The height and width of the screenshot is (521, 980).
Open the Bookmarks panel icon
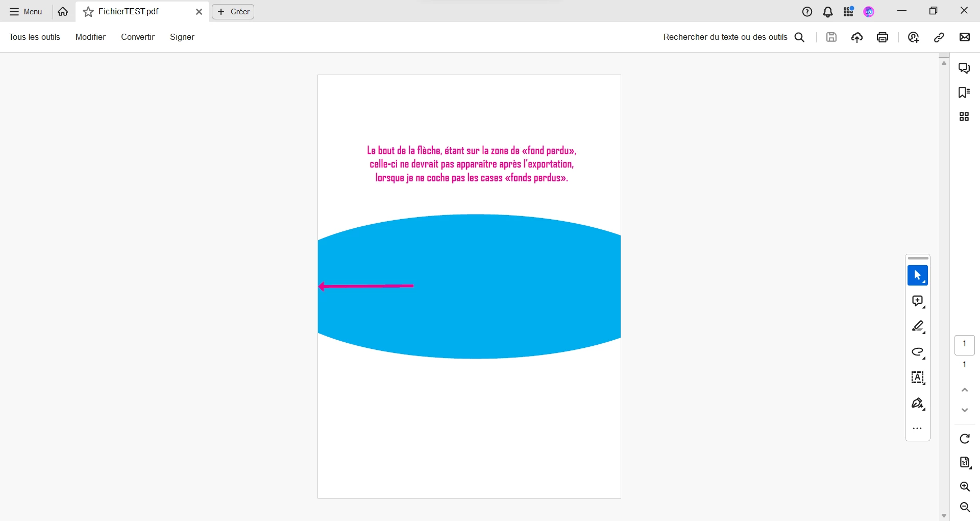pyautogui.click(x=964, y=92)
